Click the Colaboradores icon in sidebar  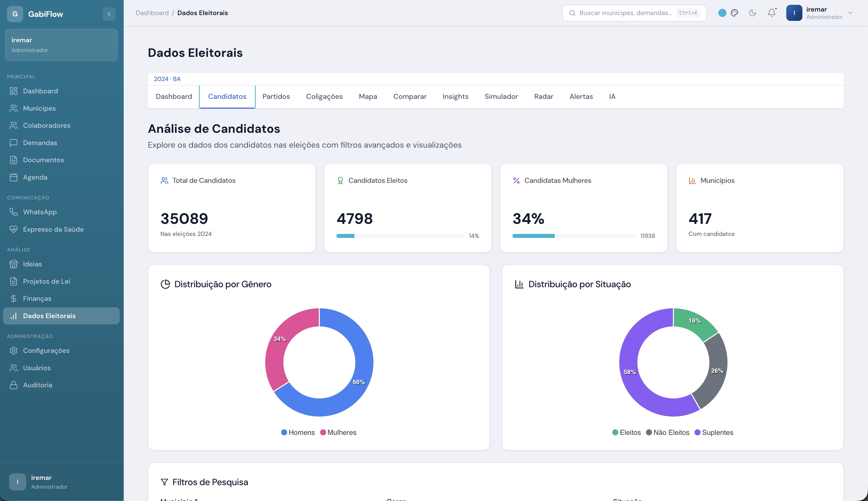[13, 126]
